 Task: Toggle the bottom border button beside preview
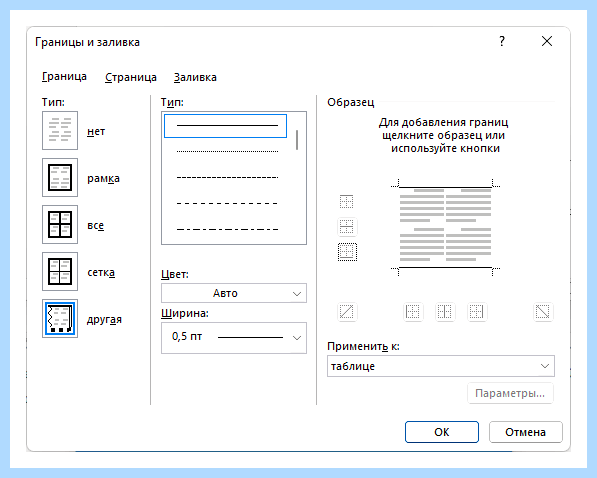(347, 252)
